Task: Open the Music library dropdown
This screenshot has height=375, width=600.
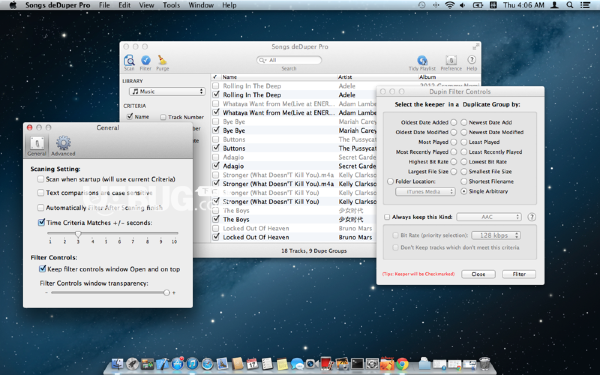Action: click(x=167, y=91)
